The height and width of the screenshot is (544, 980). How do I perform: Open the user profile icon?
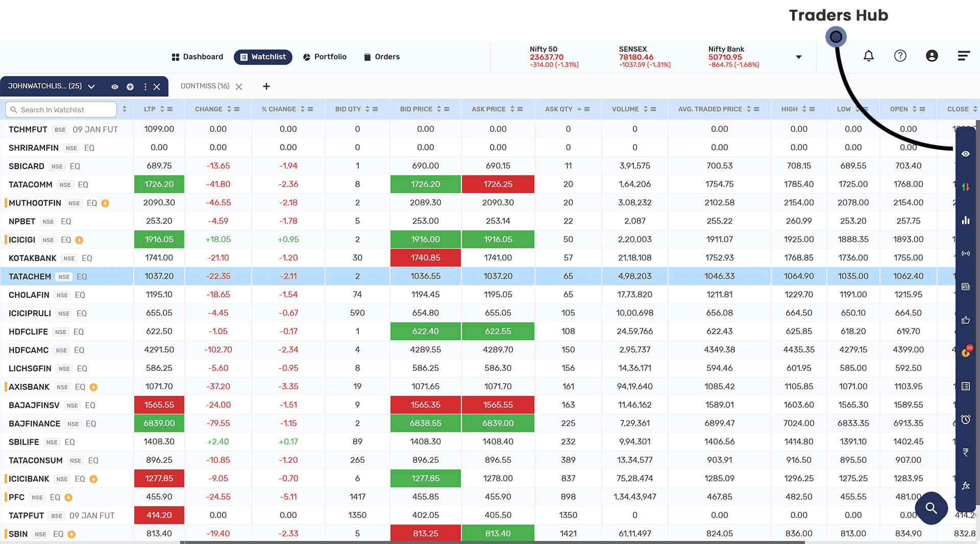tap(932, 56)
